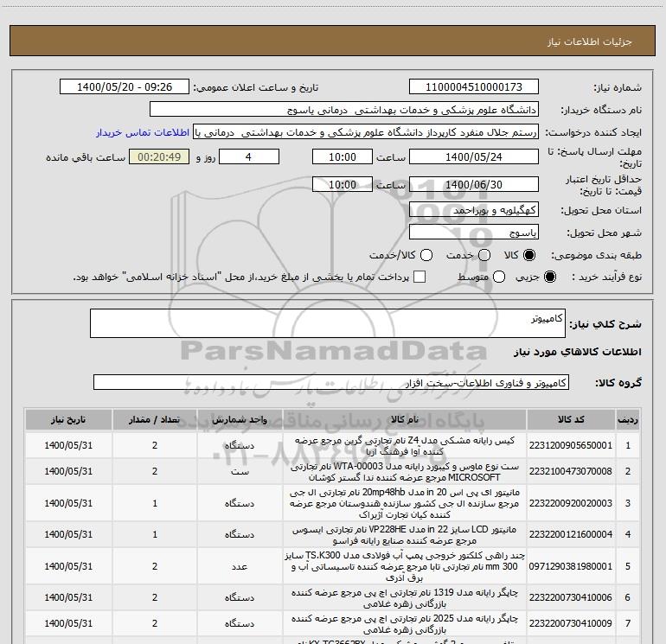The height and width of the screenshot is (644, 666).
Task: Click the response deadline hour field
Action: pyautogui.click(x=343, y=156)
